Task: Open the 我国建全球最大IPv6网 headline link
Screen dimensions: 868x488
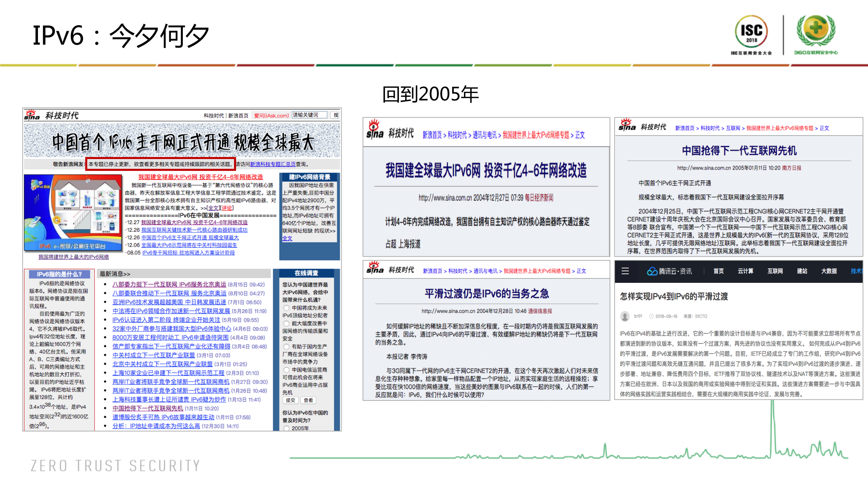Action: [x=200, y=177]
